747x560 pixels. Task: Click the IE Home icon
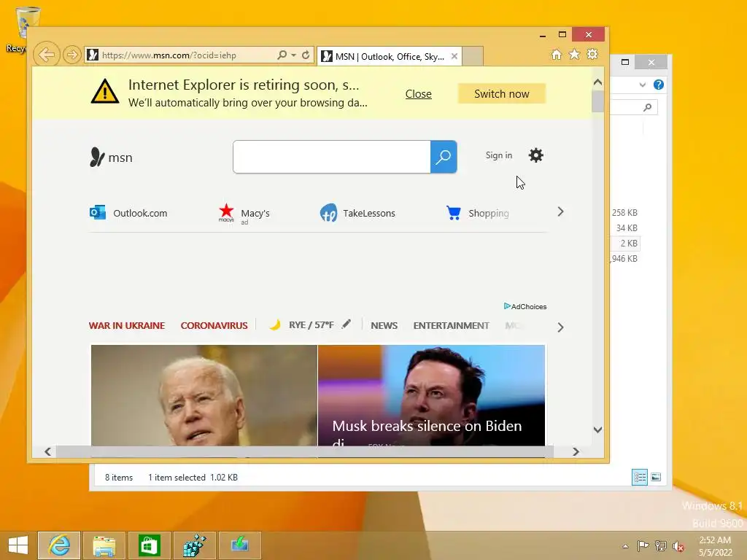[557, 54]
